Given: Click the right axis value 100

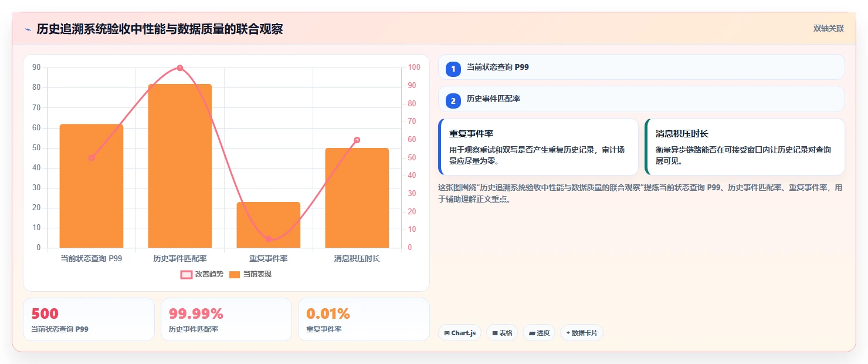Looking at the screenshot, I should [414, 68].
